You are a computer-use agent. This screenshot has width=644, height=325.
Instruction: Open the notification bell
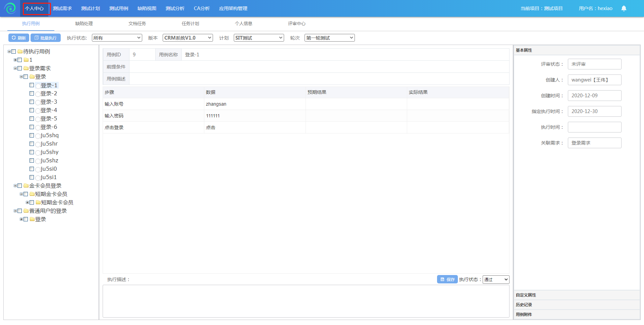[624, 8]
